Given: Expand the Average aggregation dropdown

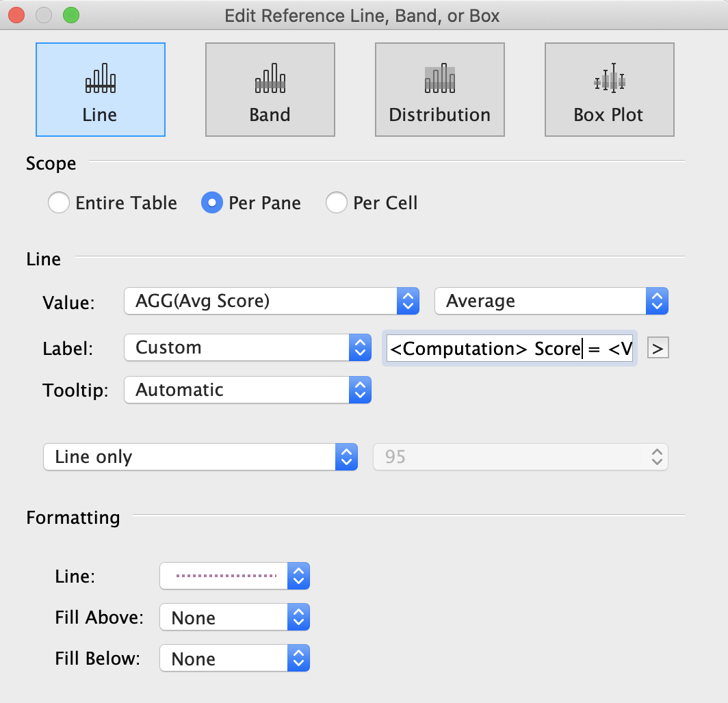Looking at the screenshot, I should [551, 301].
